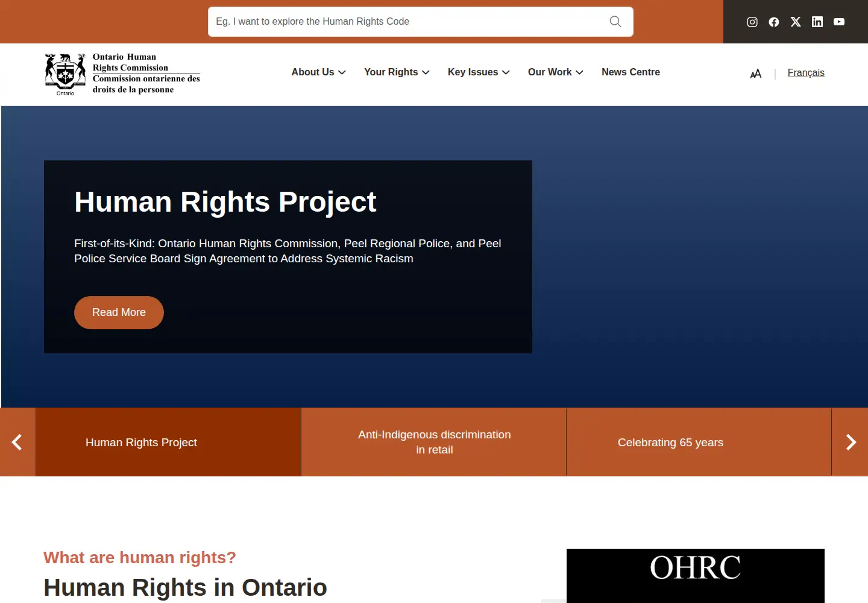Open the Key Issues dropdown
Viewport: 868px width, 603px height.
(479, 72)
